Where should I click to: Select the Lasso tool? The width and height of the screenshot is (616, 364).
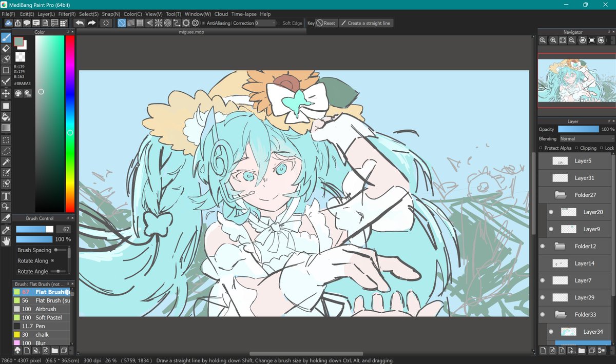click(x=6, y=151)
